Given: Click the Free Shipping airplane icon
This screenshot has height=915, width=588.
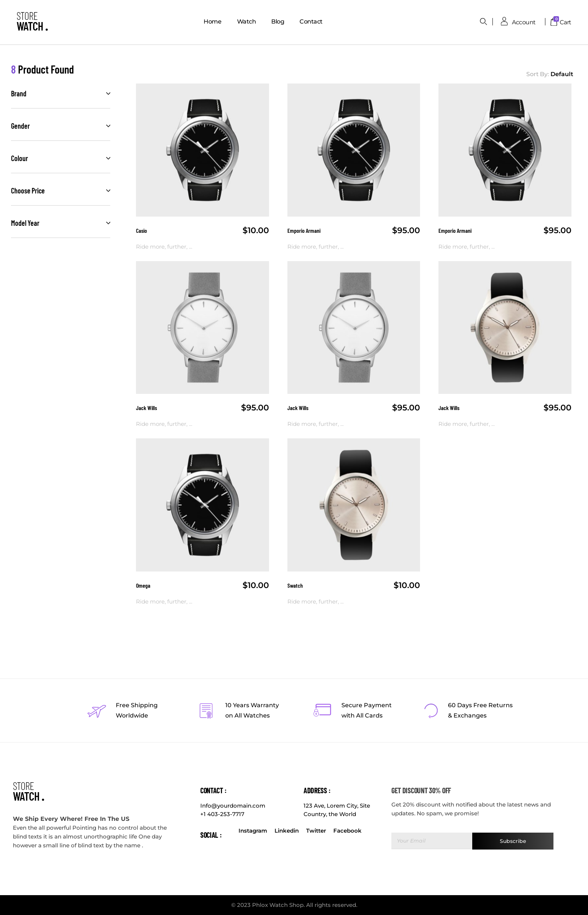Looking at the screenshot, I should 97,711.
